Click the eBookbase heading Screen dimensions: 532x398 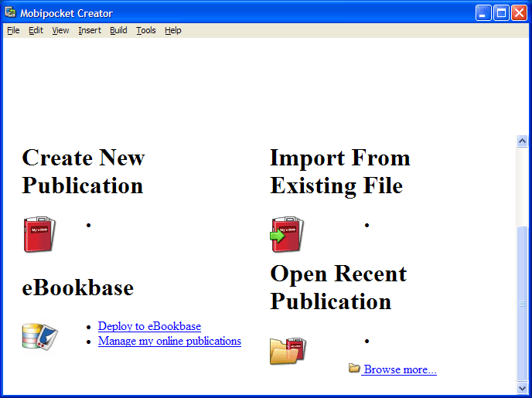coord(77,287)
